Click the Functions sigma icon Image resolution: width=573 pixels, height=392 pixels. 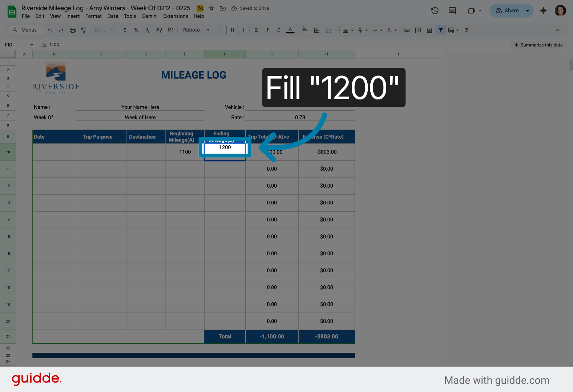point(467,30)
